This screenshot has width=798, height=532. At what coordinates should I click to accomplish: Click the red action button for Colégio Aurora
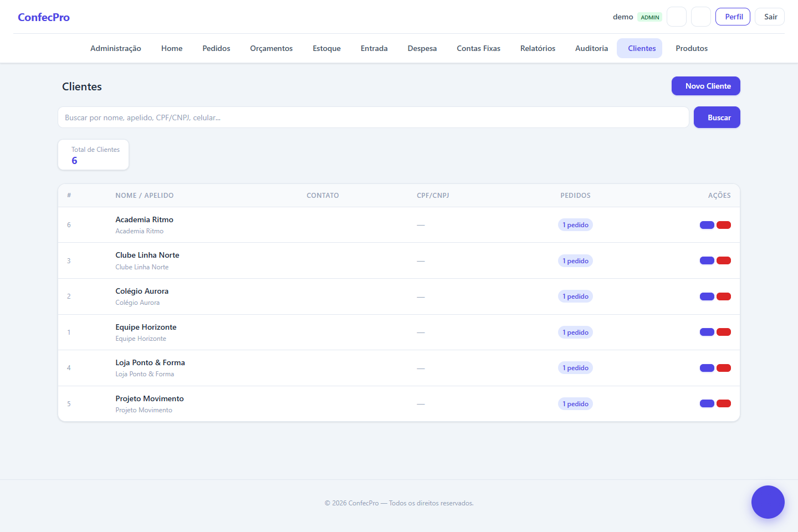point(724,296)
